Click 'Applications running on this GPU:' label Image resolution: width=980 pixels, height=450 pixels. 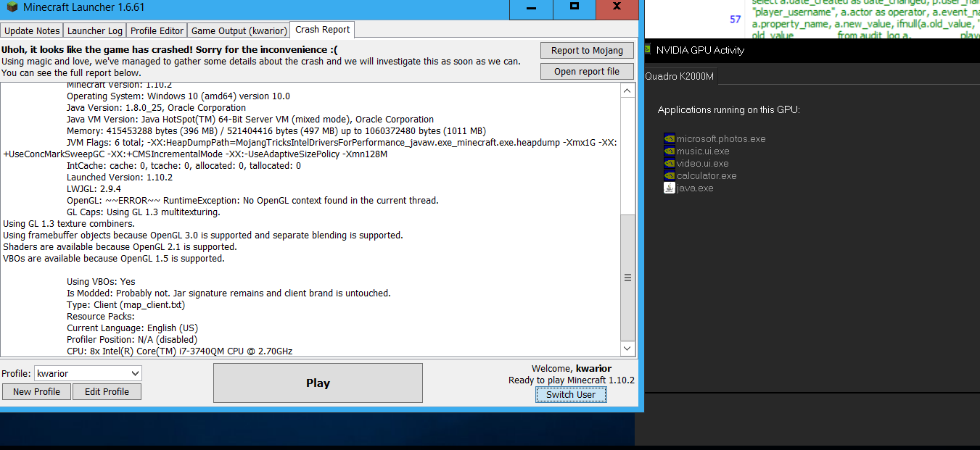point(729,110)
